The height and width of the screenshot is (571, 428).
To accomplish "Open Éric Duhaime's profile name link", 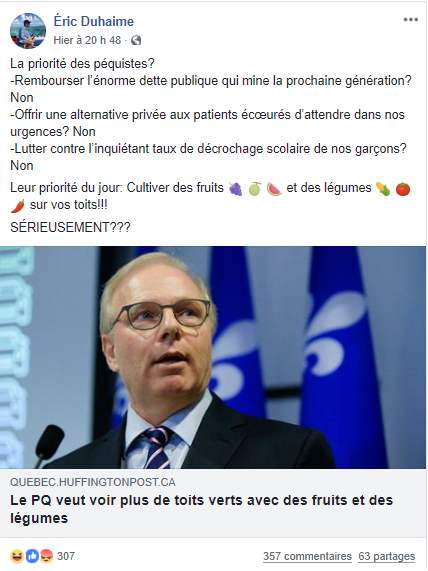I will click(94, 21).
